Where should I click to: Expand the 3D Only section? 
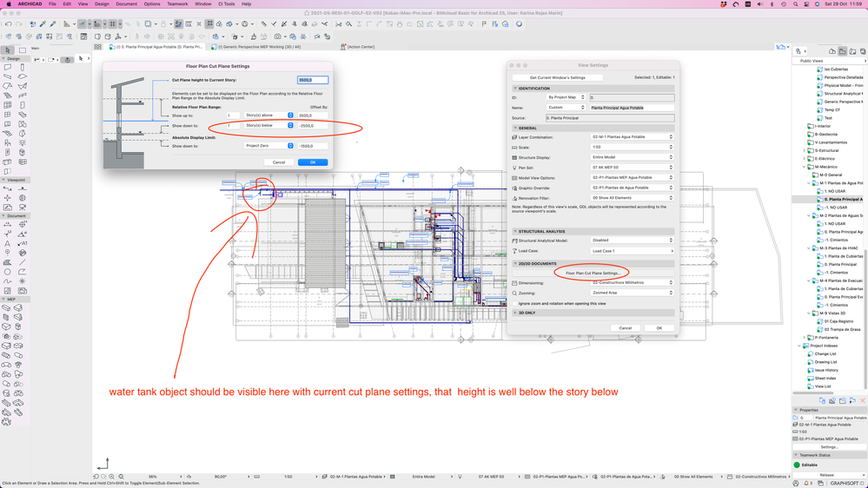tap(515, 313)
